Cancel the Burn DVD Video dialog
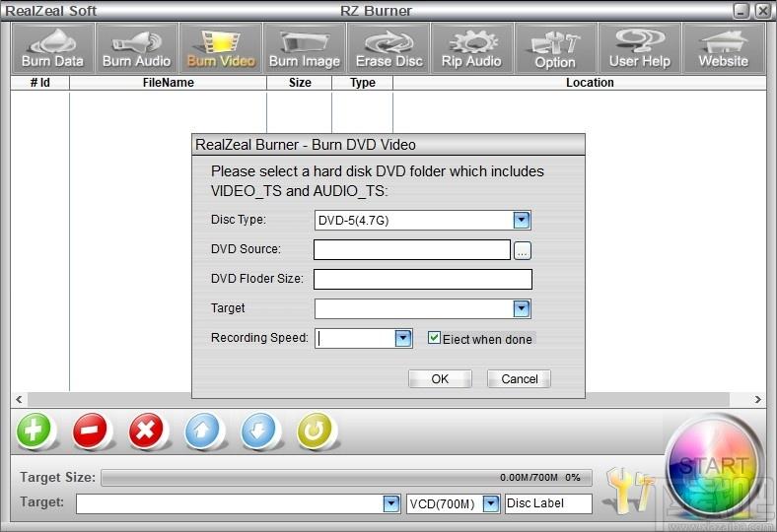Viewport: 777px width, 532px height. (x=519, y=379)
